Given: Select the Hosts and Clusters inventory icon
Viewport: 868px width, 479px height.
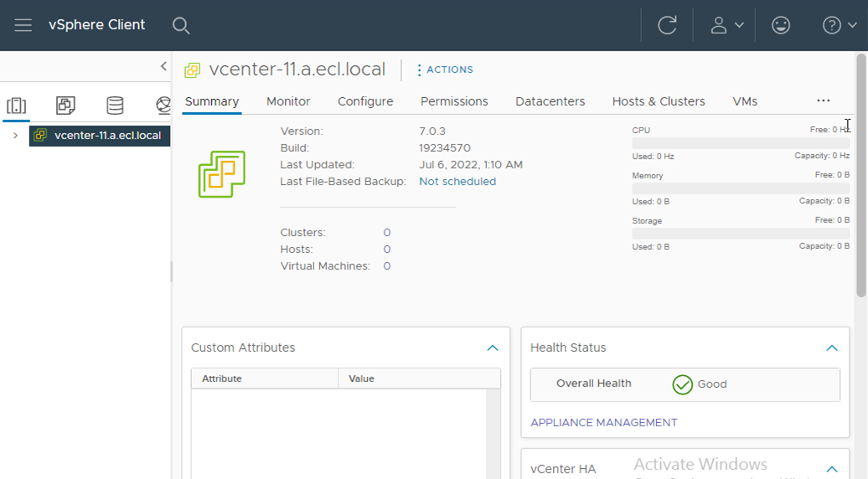Looking at the screenshot, I should click(x=16, y=105).
